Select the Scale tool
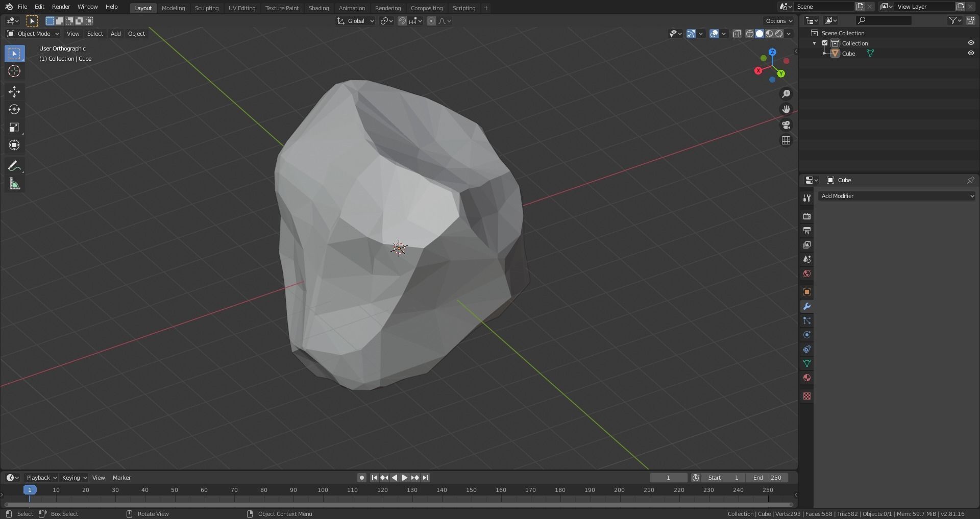 (14, 128)
